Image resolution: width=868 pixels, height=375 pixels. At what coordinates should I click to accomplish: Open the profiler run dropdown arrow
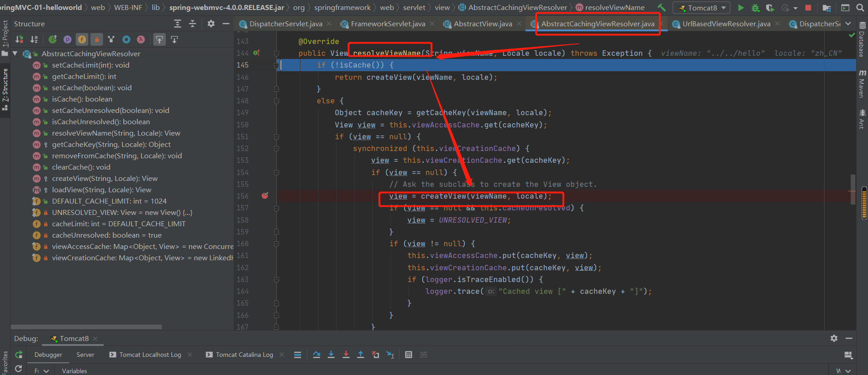pos(795,8)
